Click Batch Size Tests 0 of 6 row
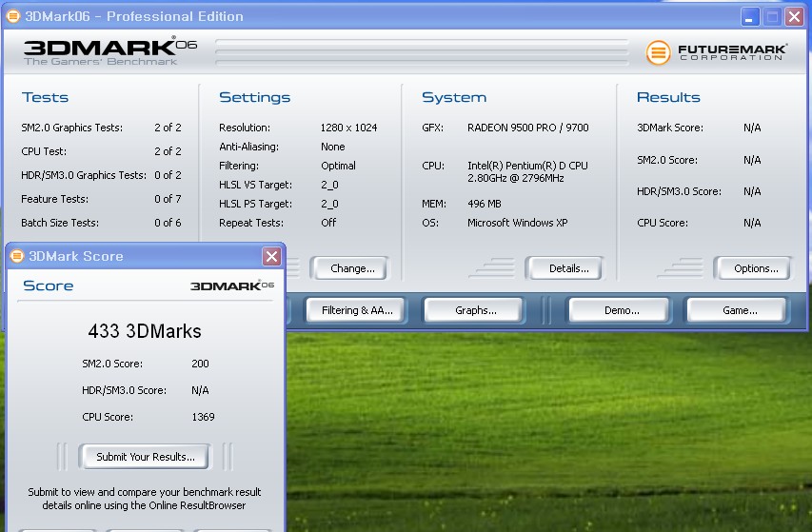The height and width of the screenshot is (532, 812). [101, 223]
